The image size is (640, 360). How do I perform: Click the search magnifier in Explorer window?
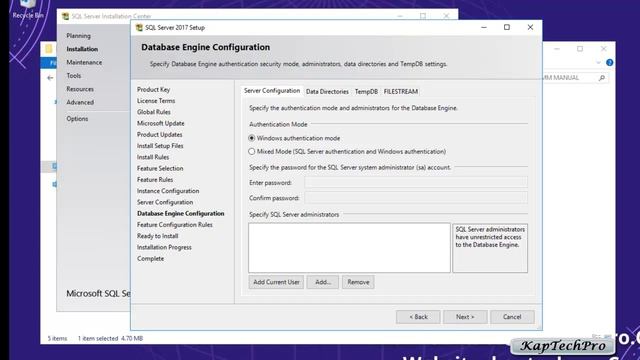(602, 78)
